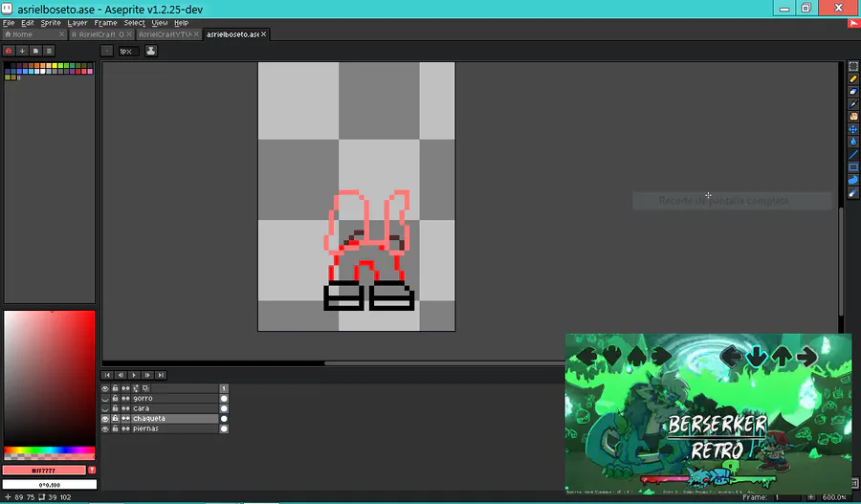Select the gorro layer name
The width and height of the screenshot is (861, 504).
click(x=143, y=399)
